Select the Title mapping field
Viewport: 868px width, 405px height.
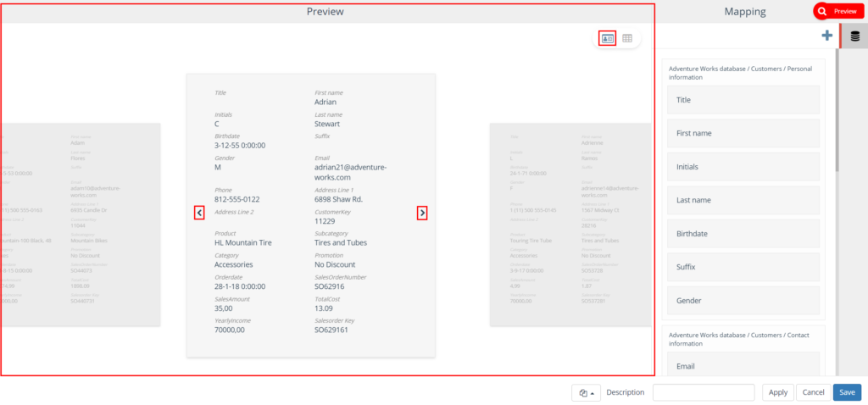click(743, 100)
